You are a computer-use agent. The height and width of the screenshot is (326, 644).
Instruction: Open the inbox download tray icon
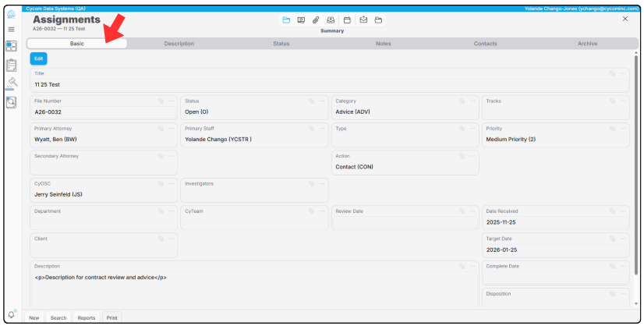pyautogui.click(x=331, y=20)
